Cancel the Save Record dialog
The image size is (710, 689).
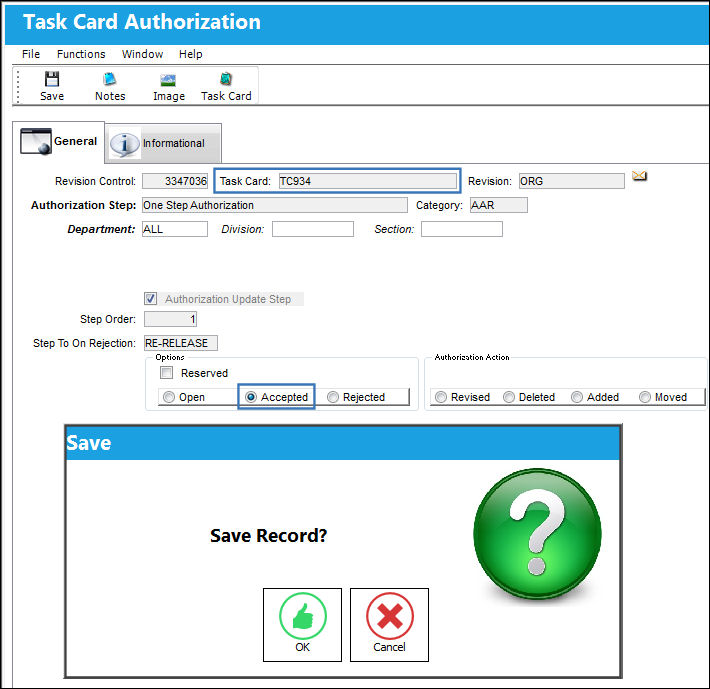389,624
